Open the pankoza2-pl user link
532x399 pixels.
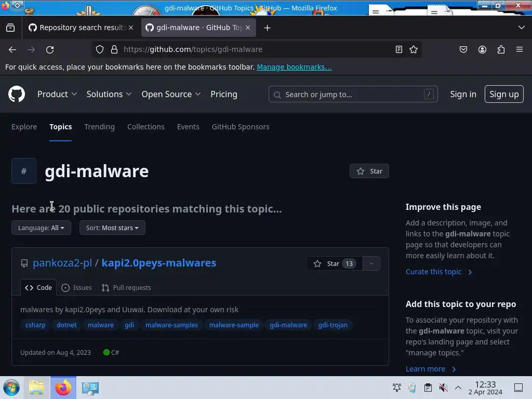tap(62, 263)
